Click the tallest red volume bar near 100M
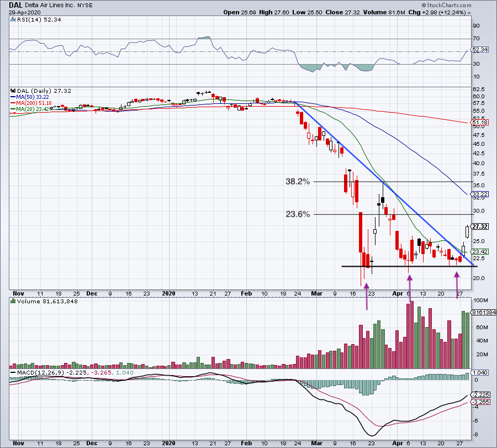The image size is (497, 448). tap(412, 335)
